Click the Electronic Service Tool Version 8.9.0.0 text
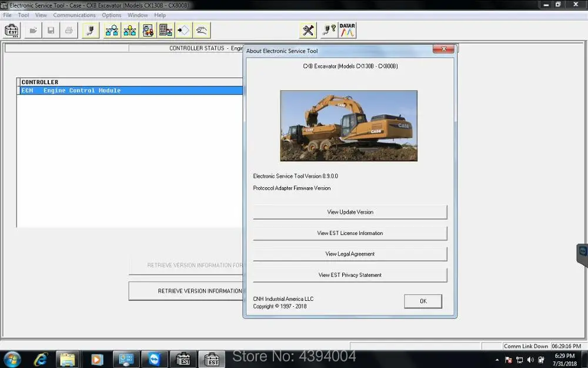 296,176
